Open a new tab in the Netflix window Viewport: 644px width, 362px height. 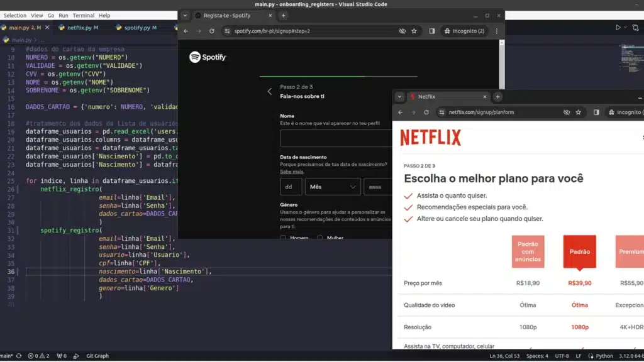497,97
